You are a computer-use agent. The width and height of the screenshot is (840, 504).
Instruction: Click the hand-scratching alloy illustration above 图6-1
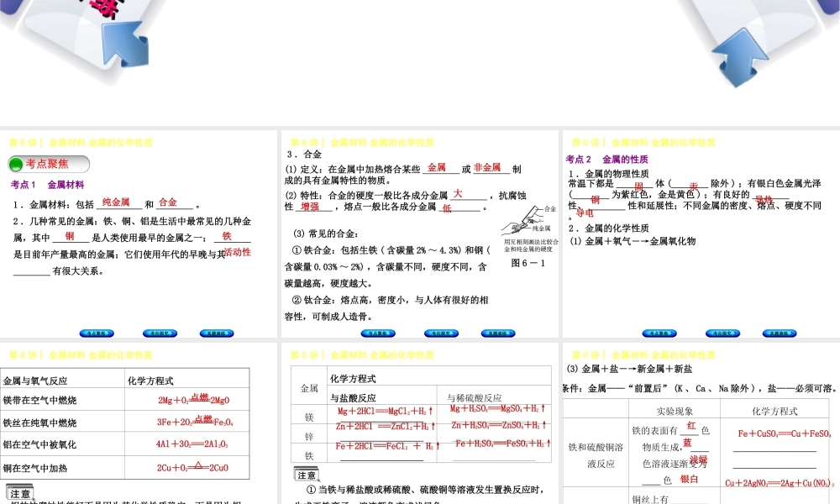click(524, 221)
